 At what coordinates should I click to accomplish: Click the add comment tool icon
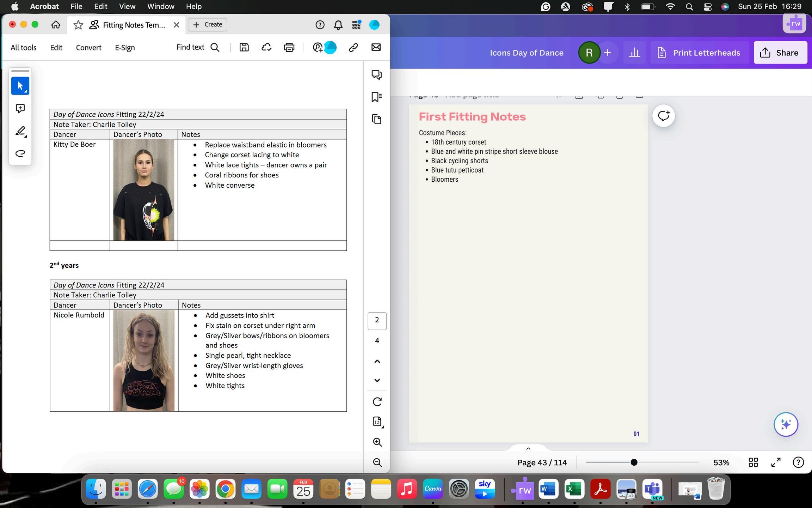coord(20,108)
